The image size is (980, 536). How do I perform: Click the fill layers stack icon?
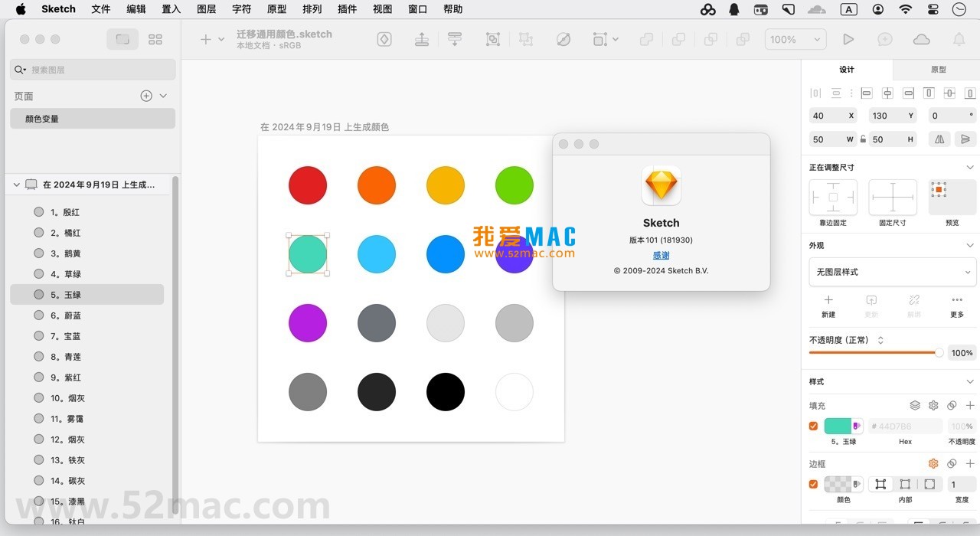coord(916,405)
